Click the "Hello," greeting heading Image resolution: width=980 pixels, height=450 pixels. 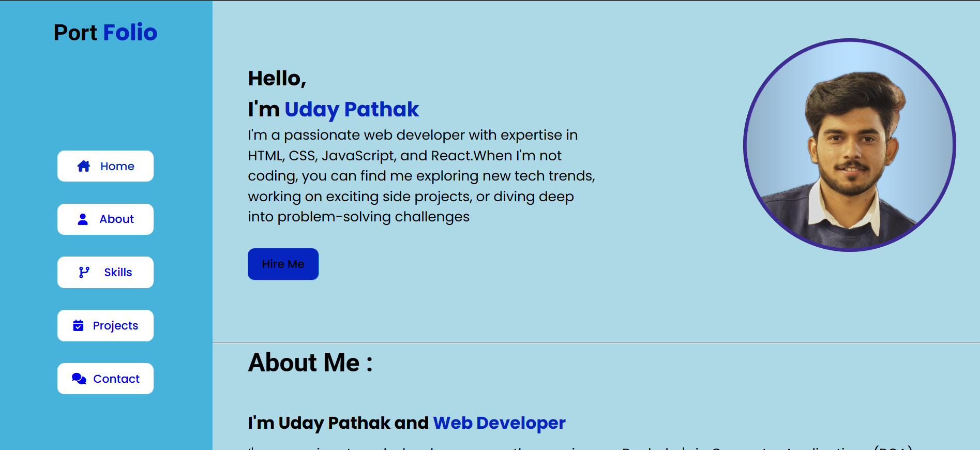pyautogui.click(x=277, y=79)
